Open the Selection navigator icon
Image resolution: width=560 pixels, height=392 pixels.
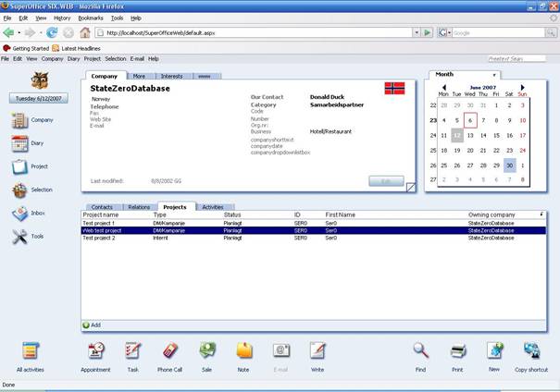(x=19, y=190)
